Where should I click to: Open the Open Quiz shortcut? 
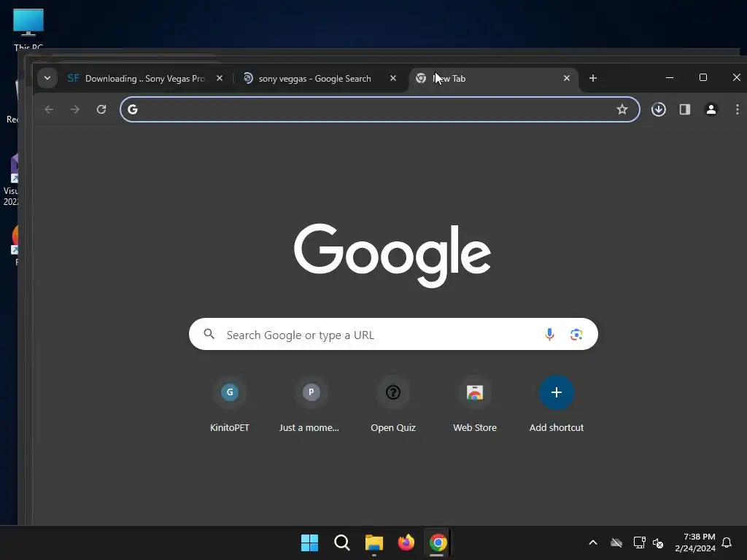coord(393,405)
